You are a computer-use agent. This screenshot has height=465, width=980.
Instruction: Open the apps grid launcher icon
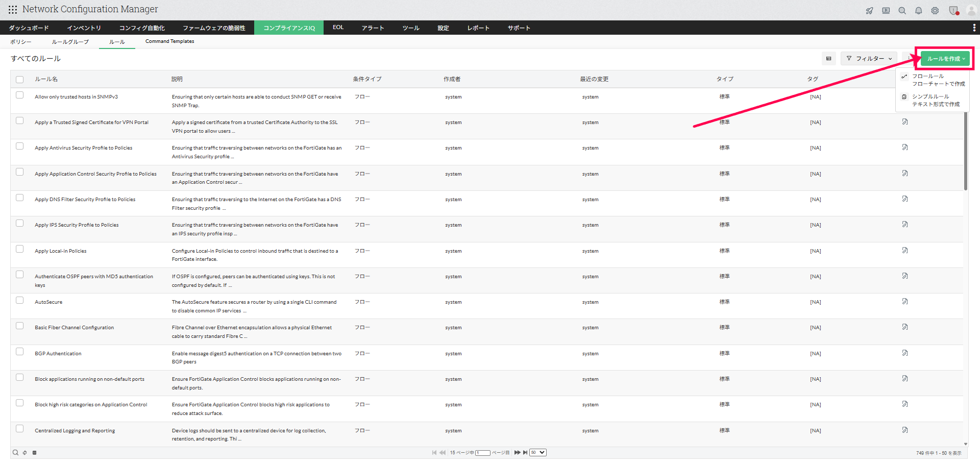coord(13,10)
